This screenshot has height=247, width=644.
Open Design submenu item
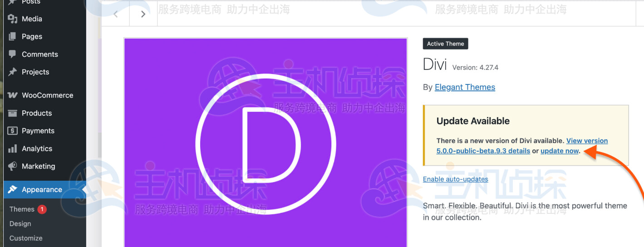click(x=20, y=224)
